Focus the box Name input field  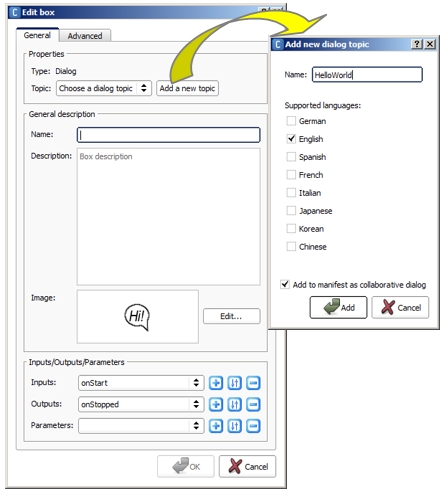coord(168,135)
